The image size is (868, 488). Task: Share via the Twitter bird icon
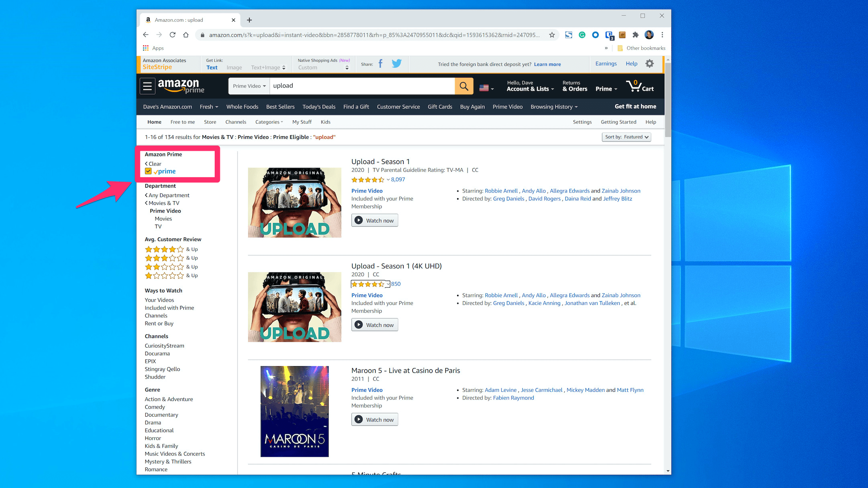[396, 64]
